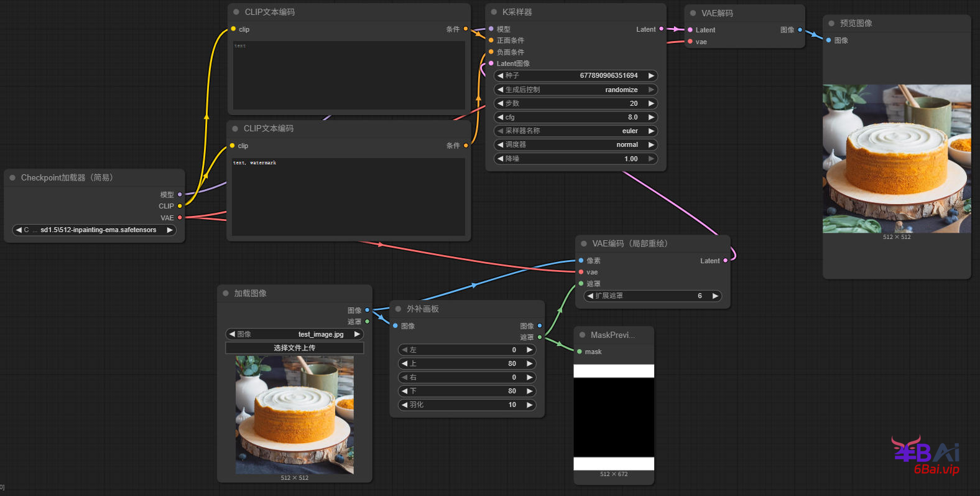
Task: Click the VAE output port on Checkpoint loader
Action: coord(180,218)
